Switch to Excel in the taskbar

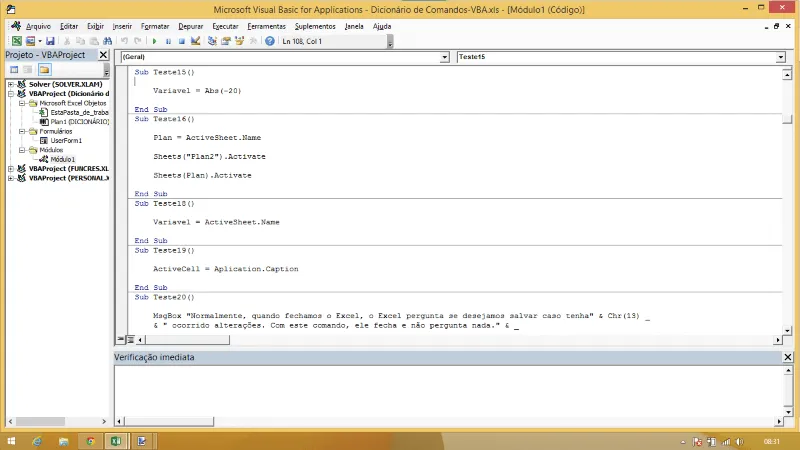point(116,441)
